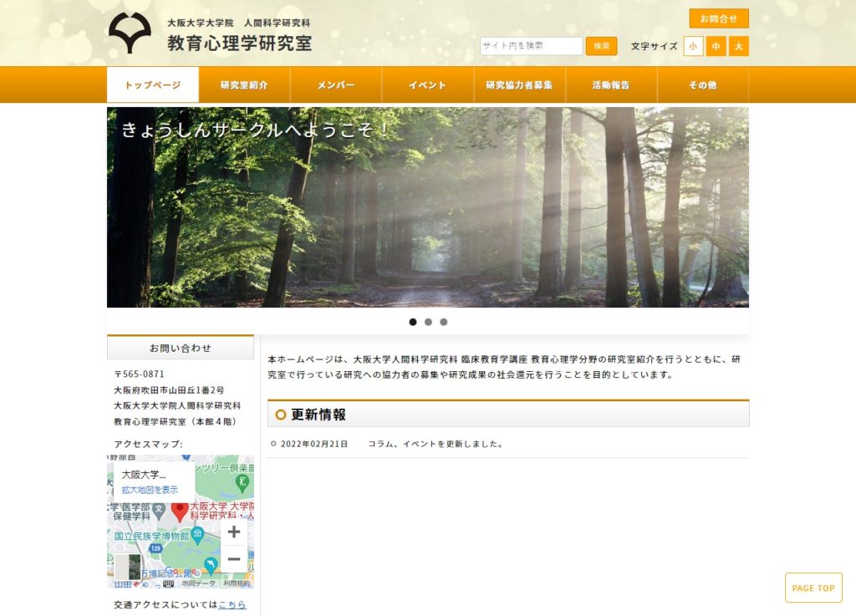Screen dimensions: 856x616
Task: Switch to the second slideshow dot
Action: click(x=428, y=322)
